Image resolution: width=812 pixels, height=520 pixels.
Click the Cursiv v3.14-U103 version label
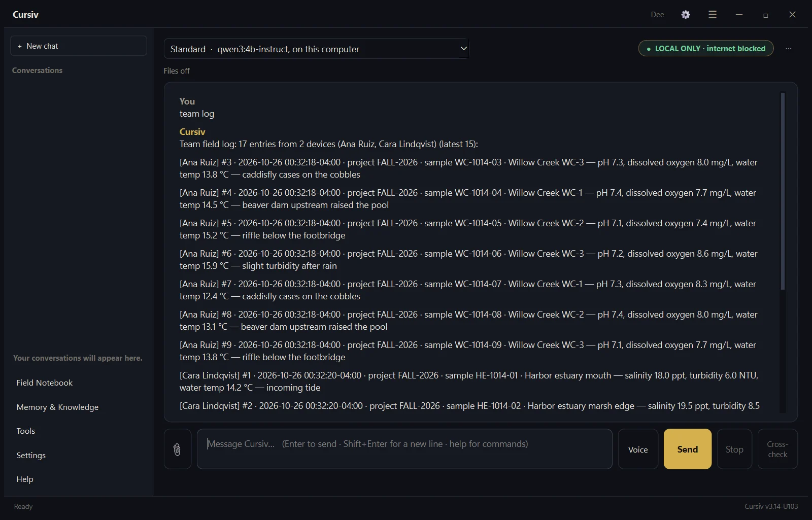[771, 506]
